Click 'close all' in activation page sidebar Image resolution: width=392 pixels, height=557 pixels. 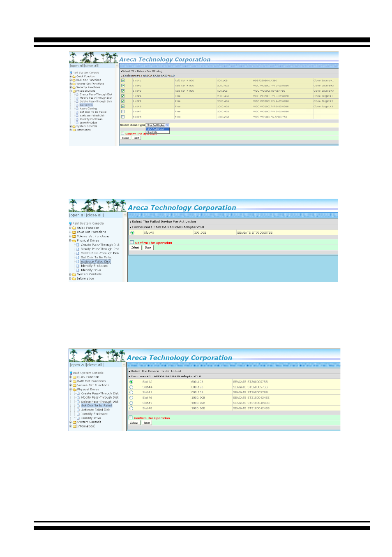click(x=95, y=215)
